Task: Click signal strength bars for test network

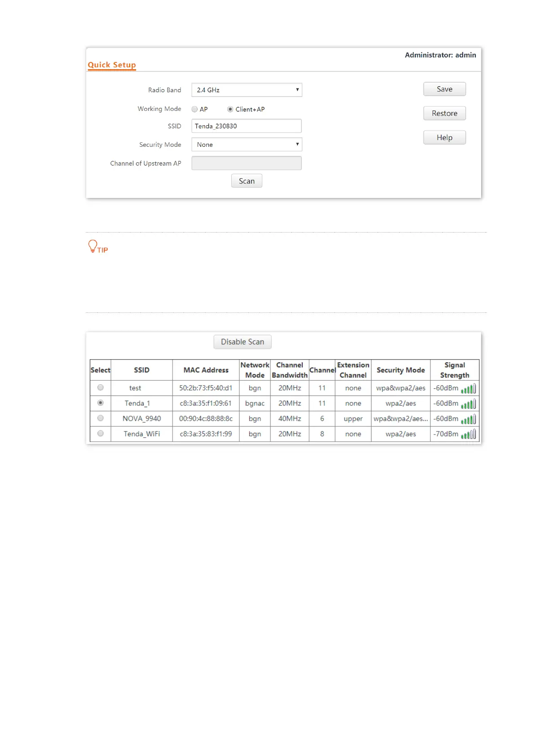Action: (468, 389)
